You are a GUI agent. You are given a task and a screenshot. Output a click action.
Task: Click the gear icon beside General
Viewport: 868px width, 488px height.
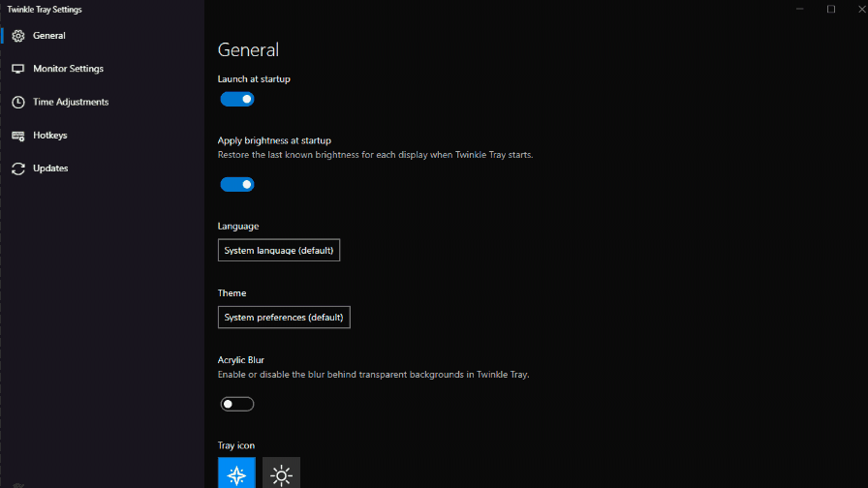17,36
